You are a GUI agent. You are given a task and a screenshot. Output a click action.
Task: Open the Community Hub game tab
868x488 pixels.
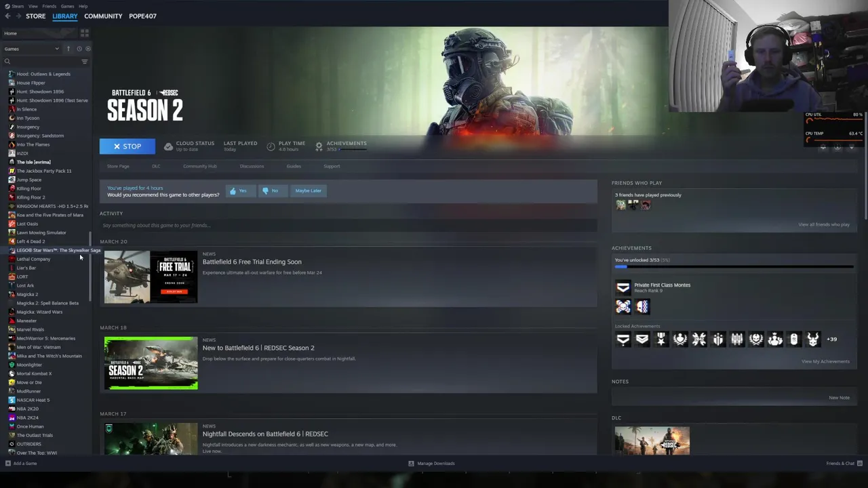point(199,166)
